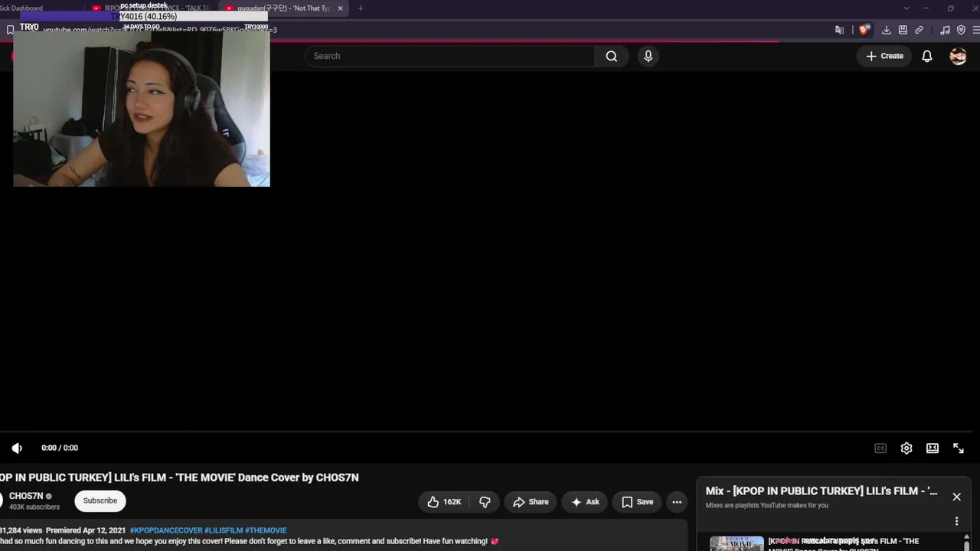This screenshot has width=980, height=551.
Task: Click the Premiered Apr 12, 2021 text
Action: click(86, 530)
